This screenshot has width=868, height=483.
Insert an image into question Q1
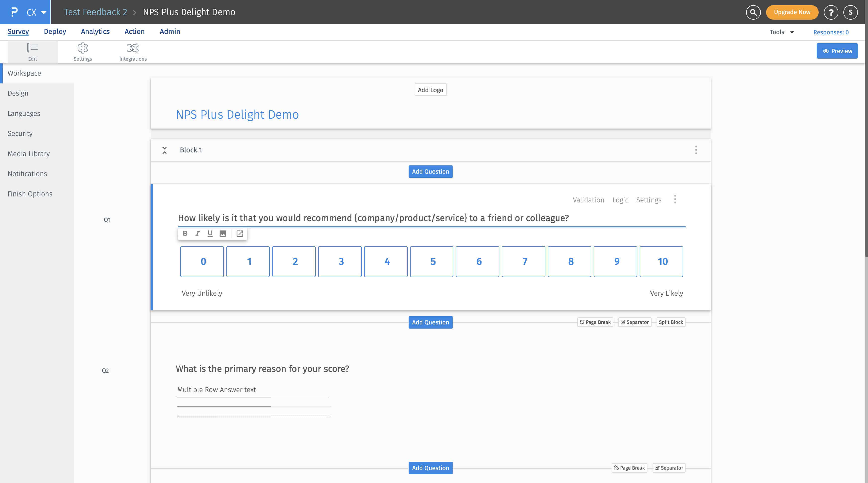(x=222, y=233)
